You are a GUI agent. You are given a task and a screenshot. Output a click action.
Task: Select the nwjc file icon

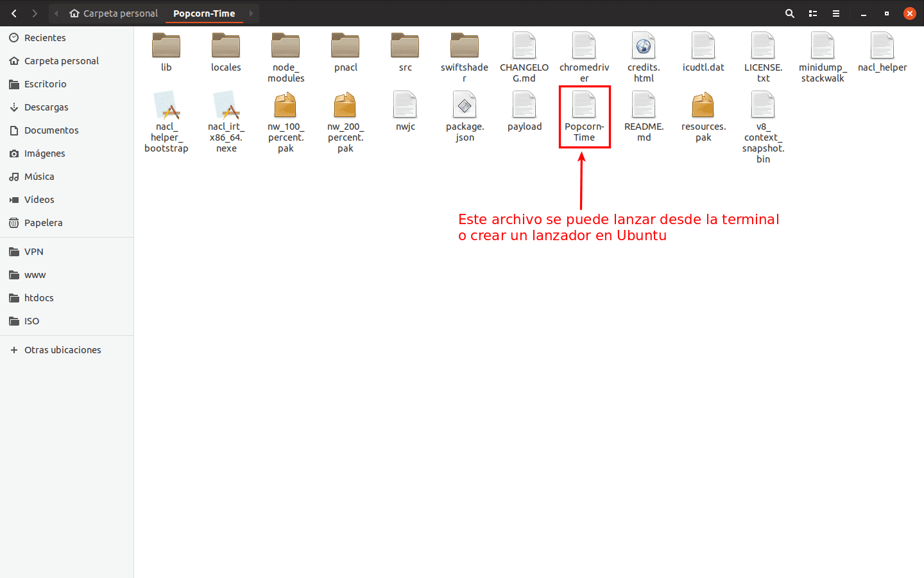[x=405, y=105]
